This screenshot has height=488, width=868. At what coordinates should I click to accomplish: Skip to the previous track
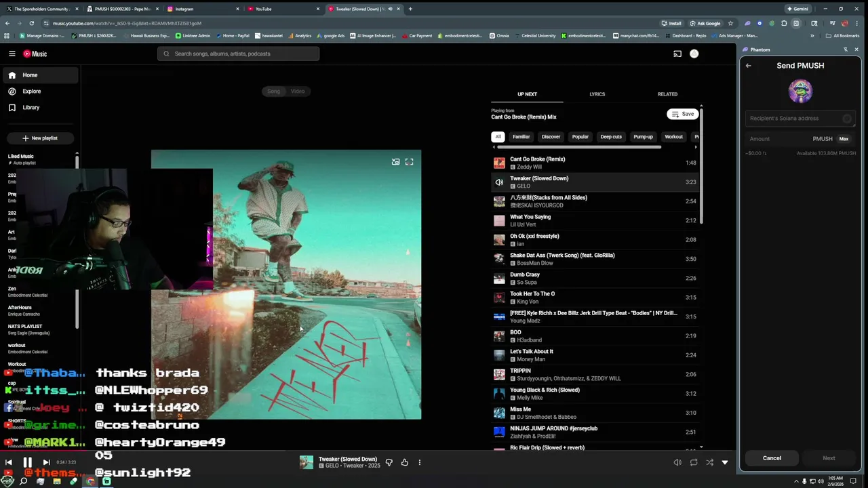(8, 462)
